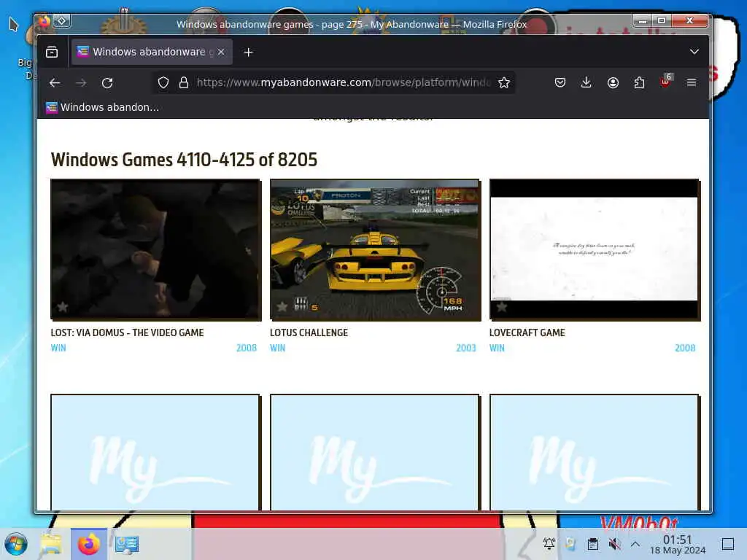This screenshot has width=747, height=560.
Task: Open the Firefox account menu
Action: pos(613,82)
